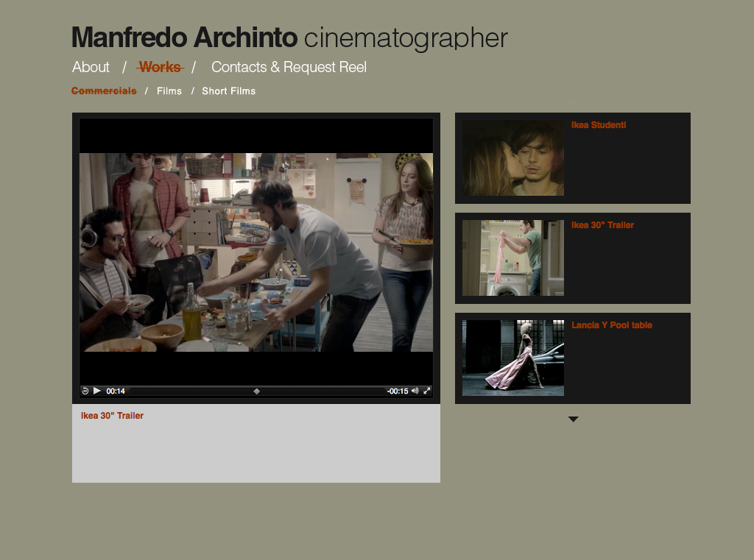Open the Lancia Y Pool table thumbnail
The width and height of the screenshot is (754, 560).
pos(513,358)
